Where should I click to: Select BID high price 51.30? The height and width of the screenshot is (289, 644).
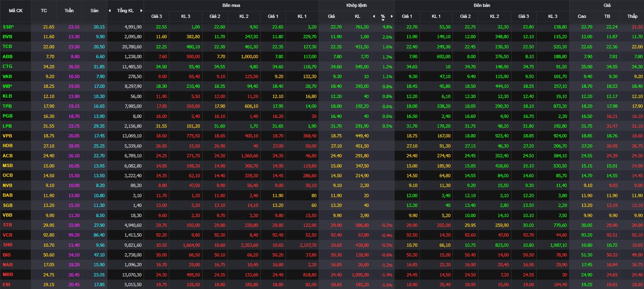pos(587,255)
